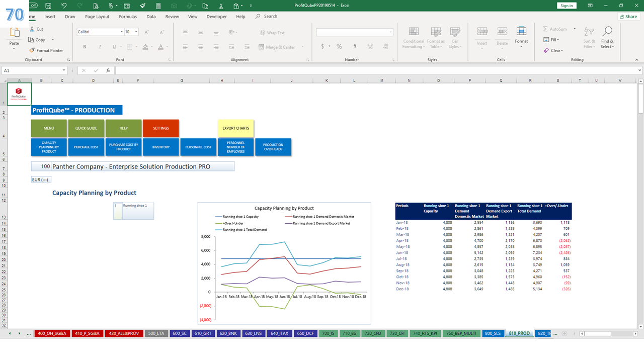Click the Sign in button
The height and width of the screenshot is (362, 644).
click(x=567, y=6)
